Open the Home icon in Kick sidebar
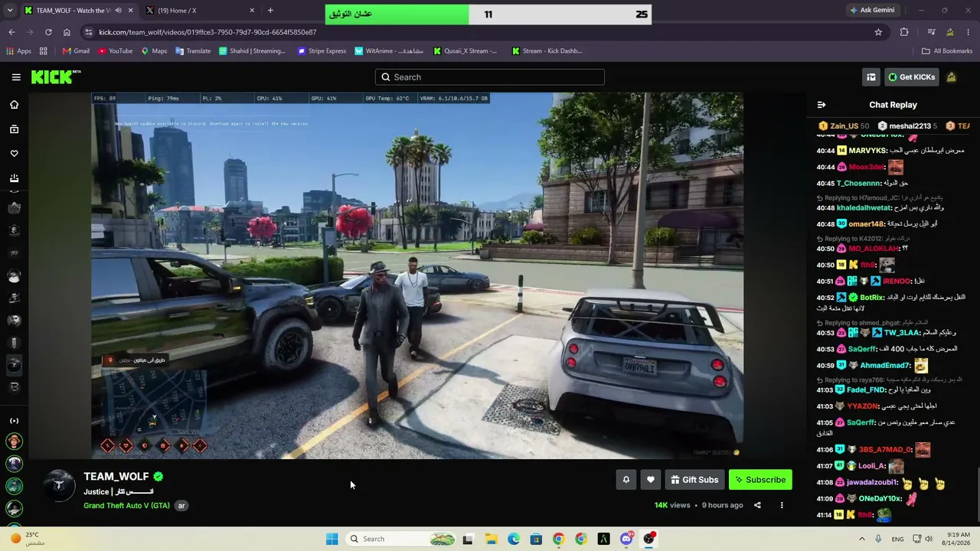 [x=14, y=105]
